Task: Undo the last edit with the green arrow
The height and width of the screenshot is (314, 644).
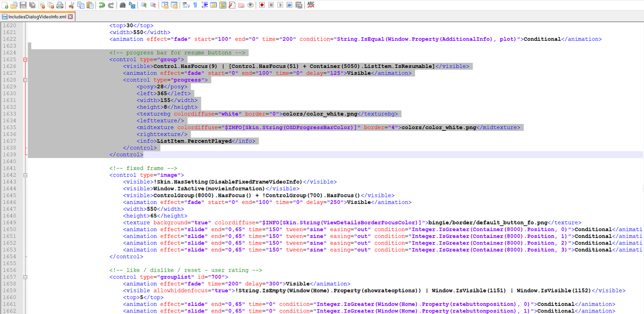Action: point(102,5)
